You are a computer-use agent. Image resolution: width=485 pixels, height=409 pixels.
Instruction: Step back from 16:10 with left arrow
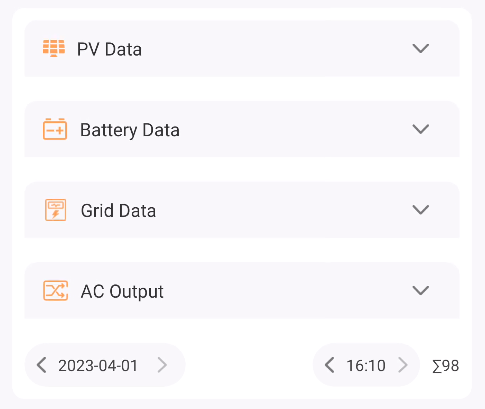pos(329,365)
